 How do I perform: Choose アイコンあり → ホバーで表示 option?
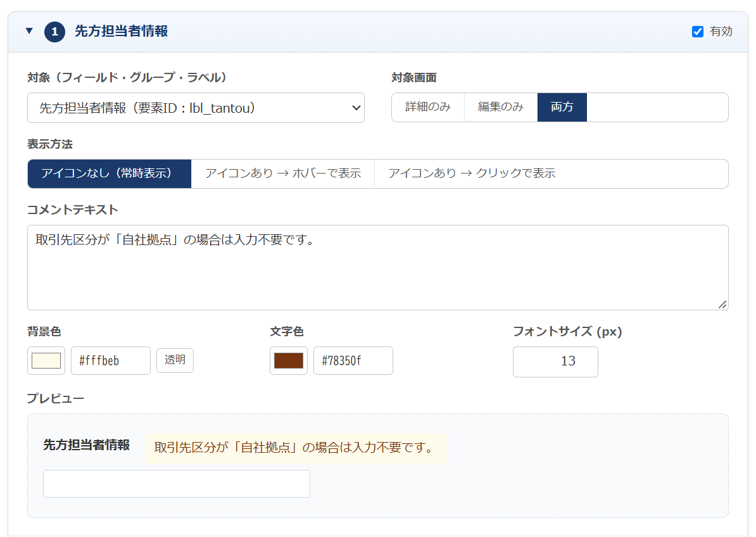tap(283, 174)
